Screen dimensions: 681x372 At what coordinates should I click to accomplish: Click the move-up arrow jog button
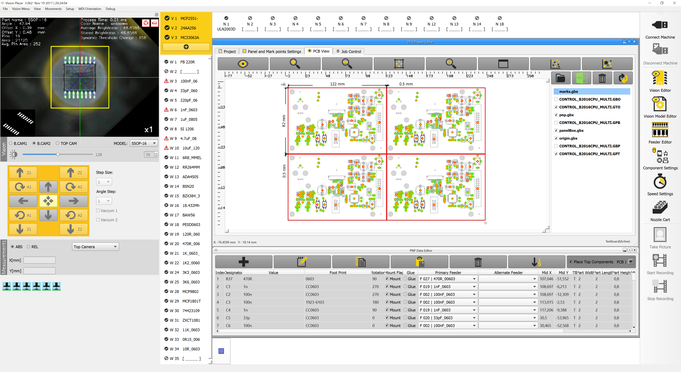point(48,187)
